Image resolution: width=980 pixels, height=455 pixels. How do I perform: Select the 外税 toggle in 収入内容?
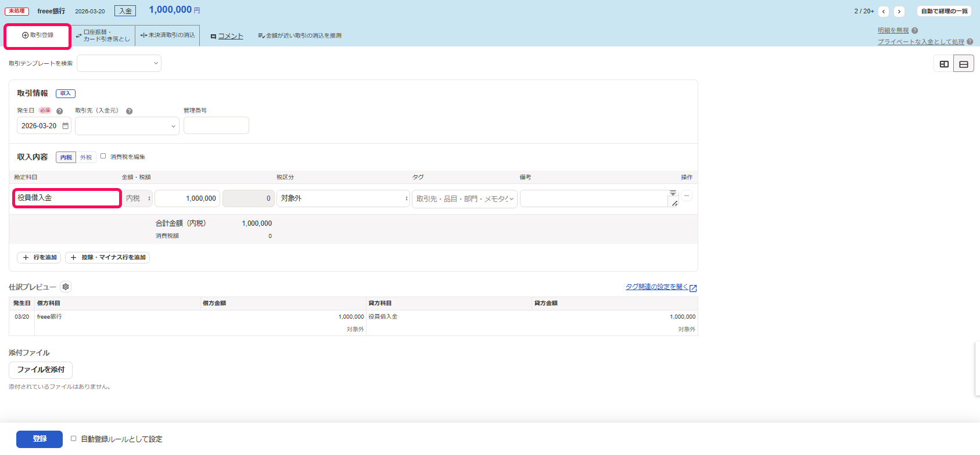86,157
